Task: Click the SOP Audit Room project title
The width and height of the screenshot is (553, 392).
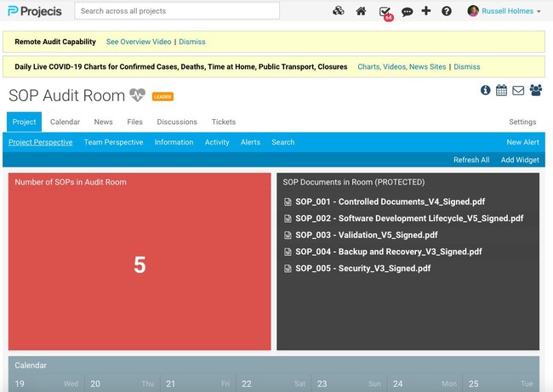Action: pyautogui.click(x=66, y=95)
